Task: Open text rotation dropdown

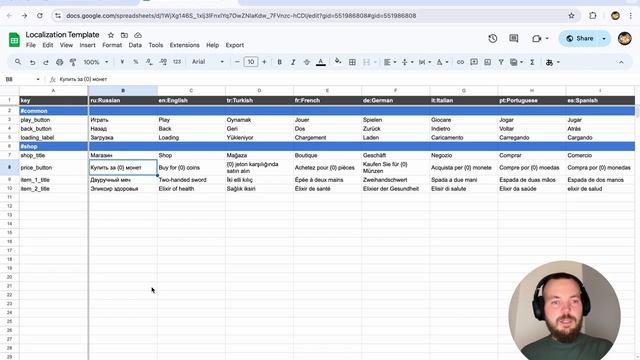Action: click(x=442, y=62)
